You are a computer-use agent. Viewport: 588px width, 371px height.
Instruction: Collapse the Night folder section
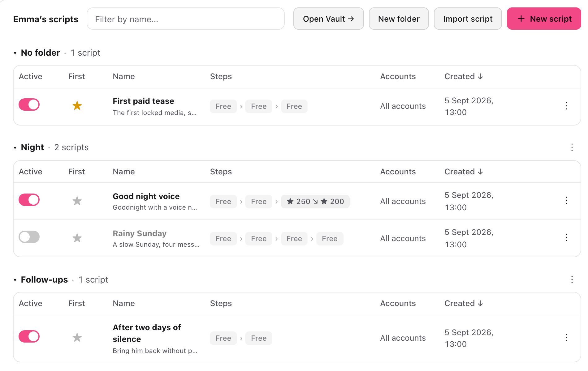[x=15, y=148]
